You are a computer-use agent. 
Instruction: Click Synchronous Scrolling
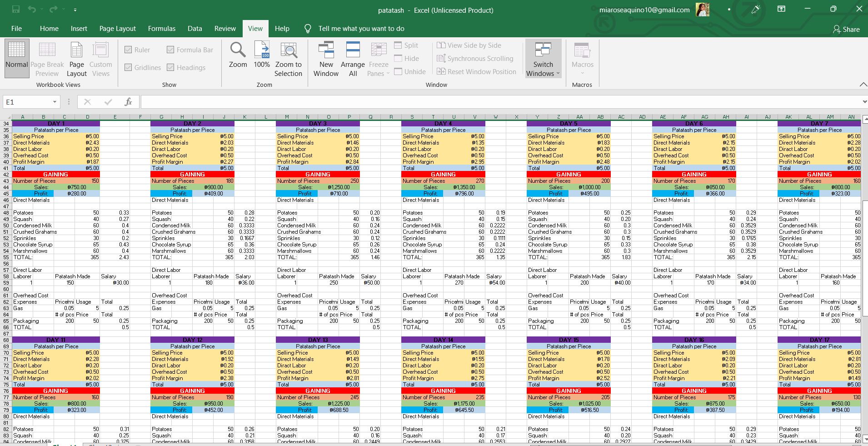click(475, 59)
